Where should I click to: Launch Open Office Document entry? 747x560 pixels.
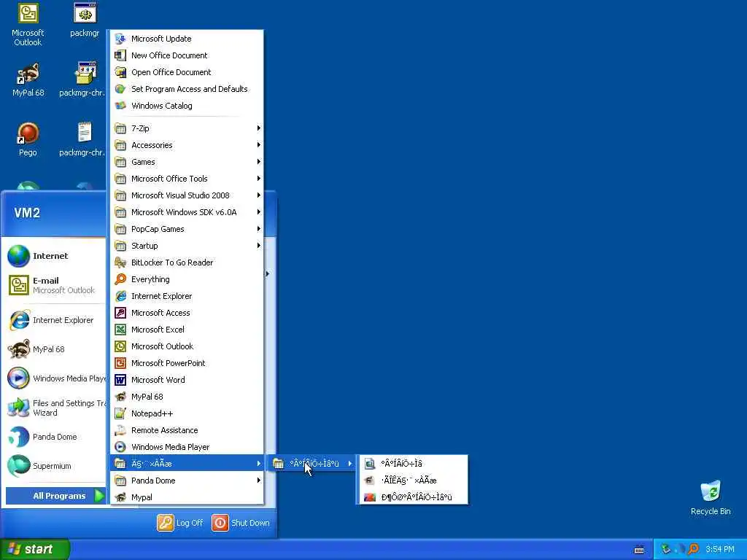click(187, 72)
